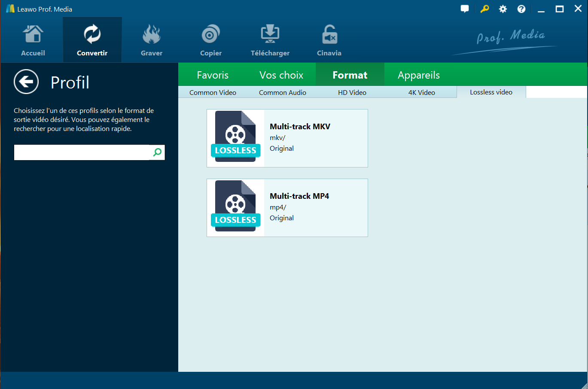The width and height of the screenshot is (588, 389).
Task: Click the green search magnifier icon
Action: click(x=158, y=152)
